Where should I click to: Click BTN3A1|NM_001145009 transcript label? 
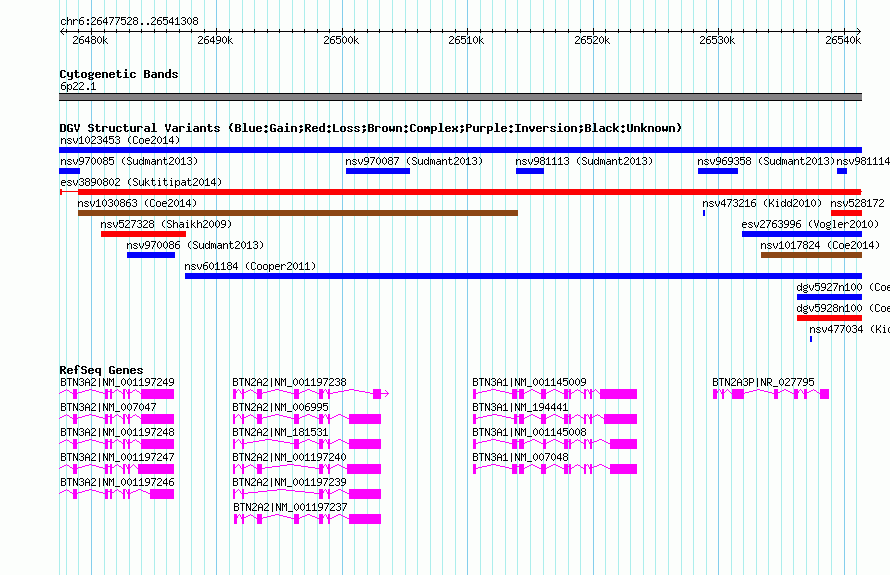point(530,382)
